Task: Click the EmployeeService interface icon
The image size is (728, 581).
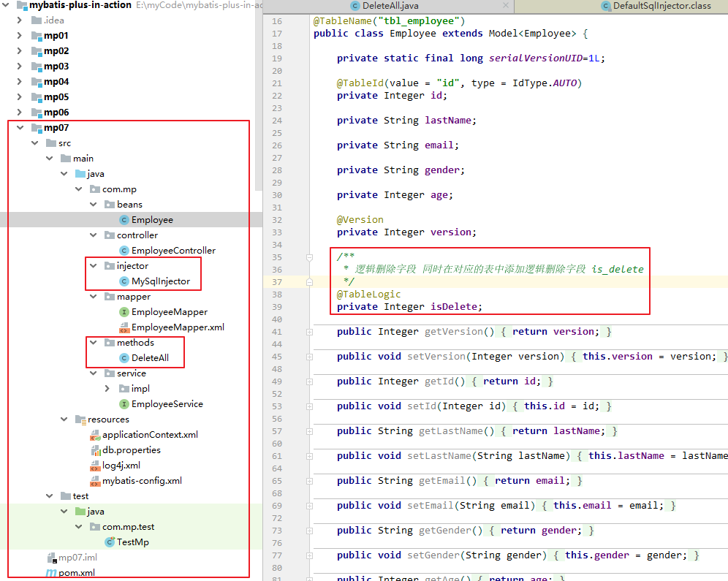Action: (x=124, y=403)
